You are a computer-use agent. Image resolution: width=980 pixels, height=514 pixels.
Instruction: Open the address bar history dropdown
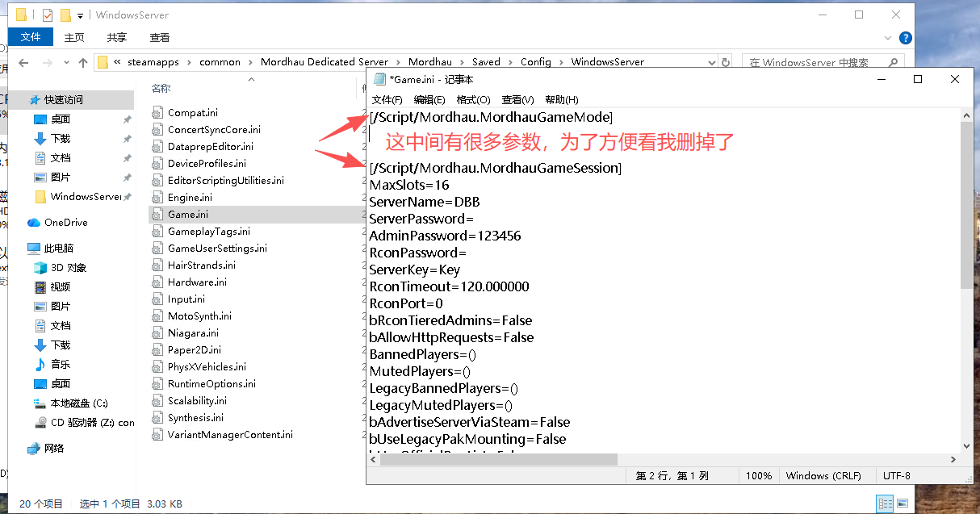[711, 62]
